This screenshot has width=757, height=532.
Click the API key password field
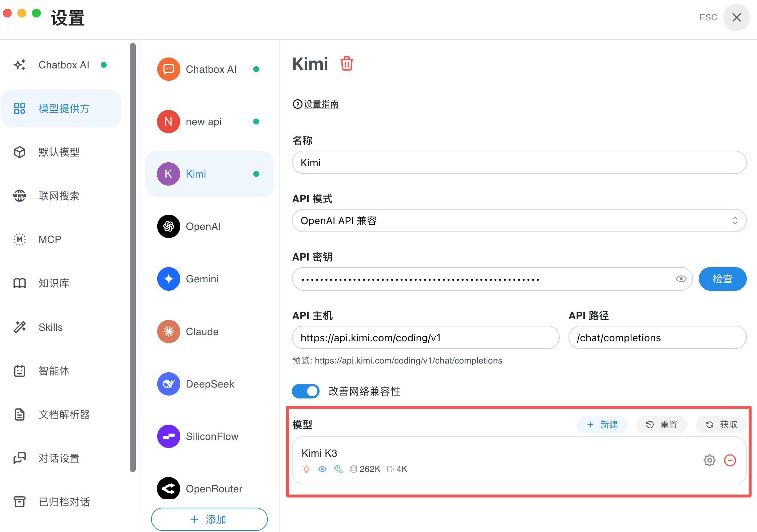tap(492, 279)
